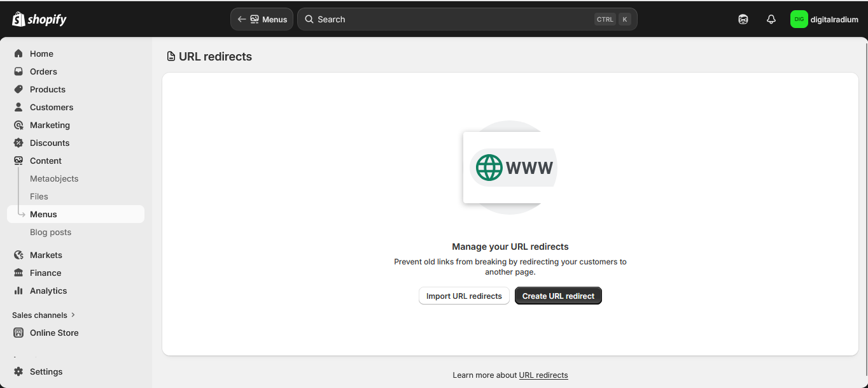This screenshot has height=388, width=868.
Task: Select the Analytics bar chart icon
Action: click(x=18, y=291)
